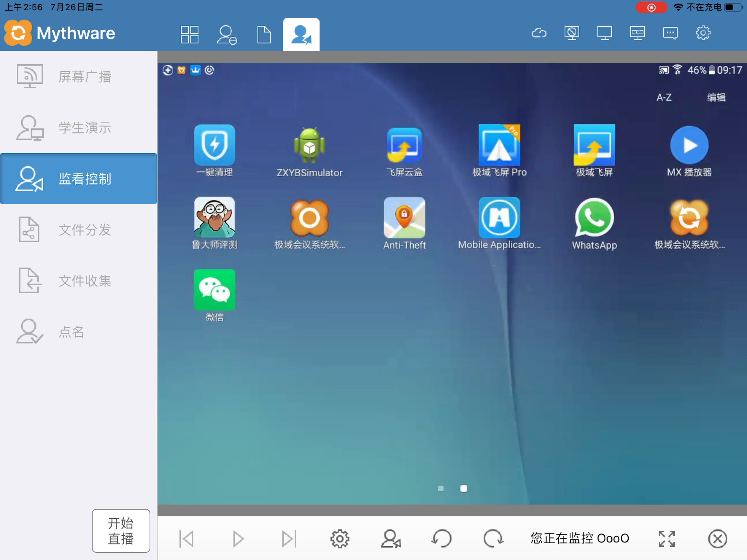Open the Anti-Theft app
This screenshot has height=560, width=747.
click(x=404, y=223)
